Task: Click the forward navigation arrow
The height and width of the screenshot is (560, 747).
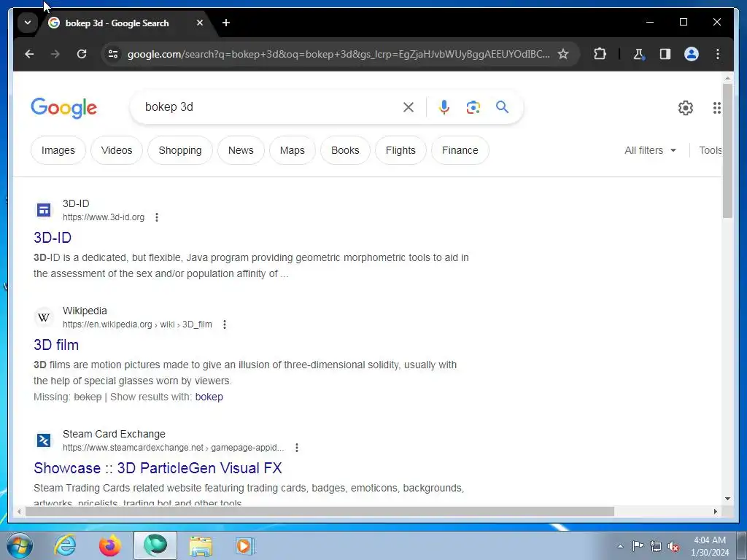Action: [x=55, y=54]
